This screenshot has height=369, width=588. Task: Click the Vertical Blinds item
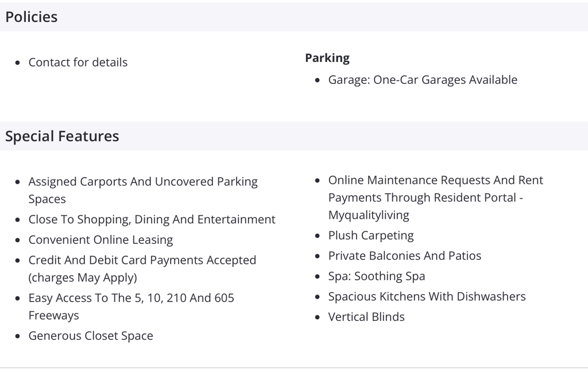[366, 317]
